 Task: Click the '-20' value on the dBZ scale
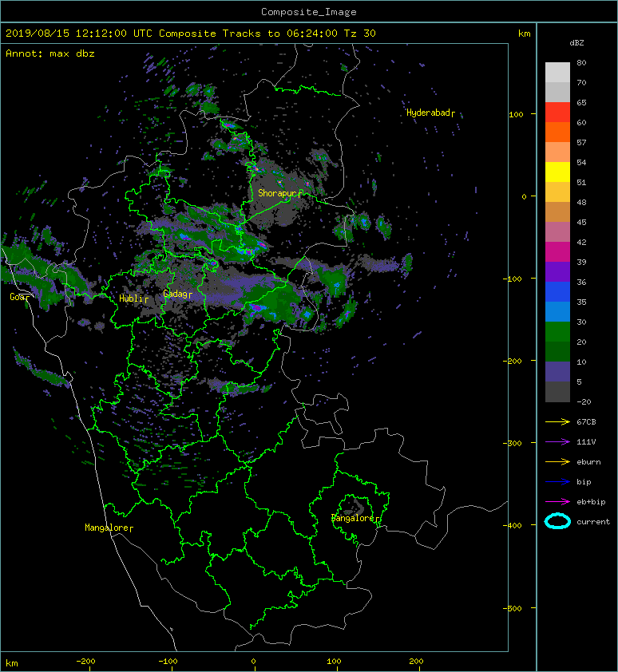coord(584,402)
